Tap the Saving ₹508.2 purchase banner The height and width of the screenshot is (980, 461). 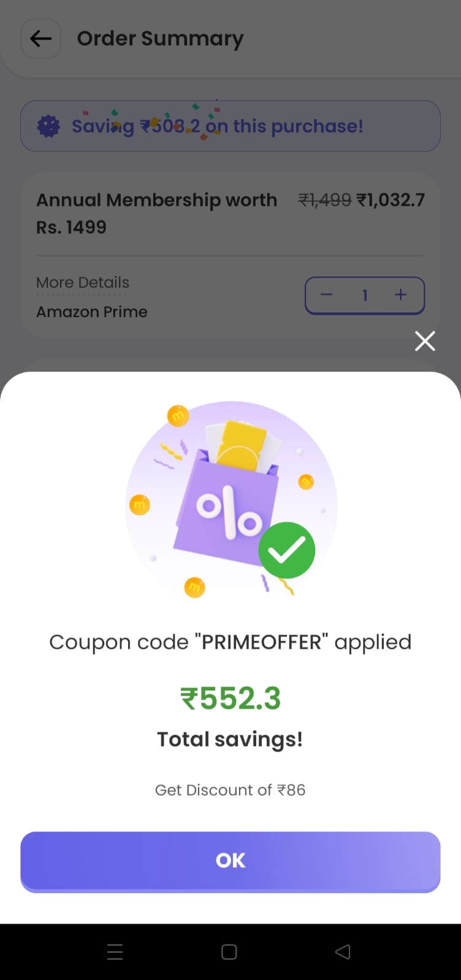coord(230,126)
